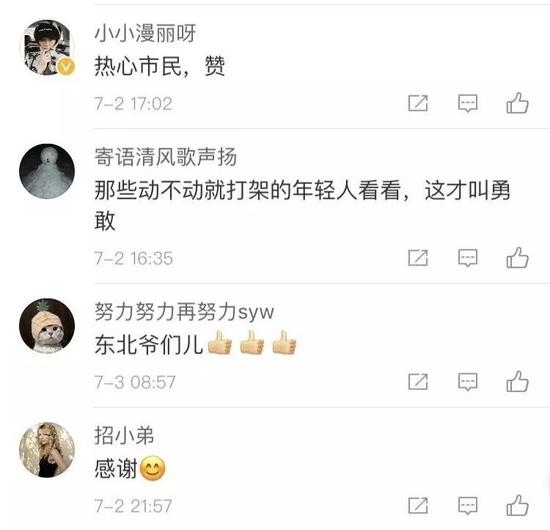550x530 pixels.
Task: Open profile of user 小小漫丽呀
Action: [145, 33]
